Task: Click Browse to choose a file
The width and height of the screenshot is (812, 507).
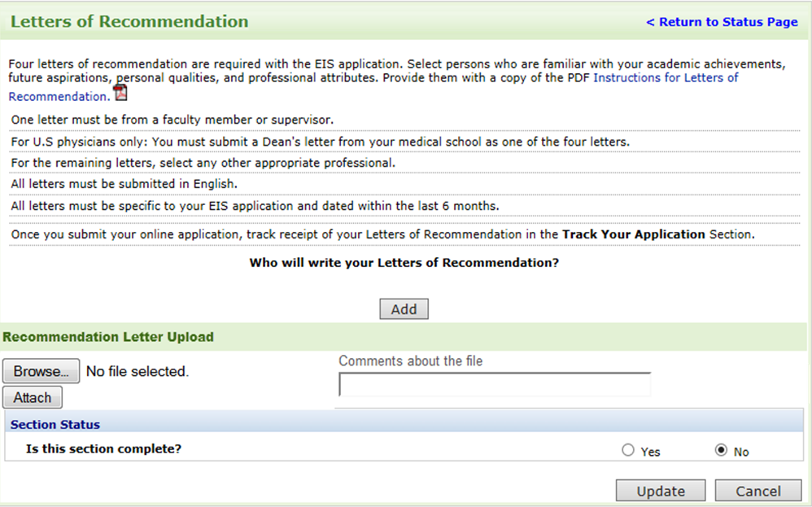Action: (x=41, y=371)
